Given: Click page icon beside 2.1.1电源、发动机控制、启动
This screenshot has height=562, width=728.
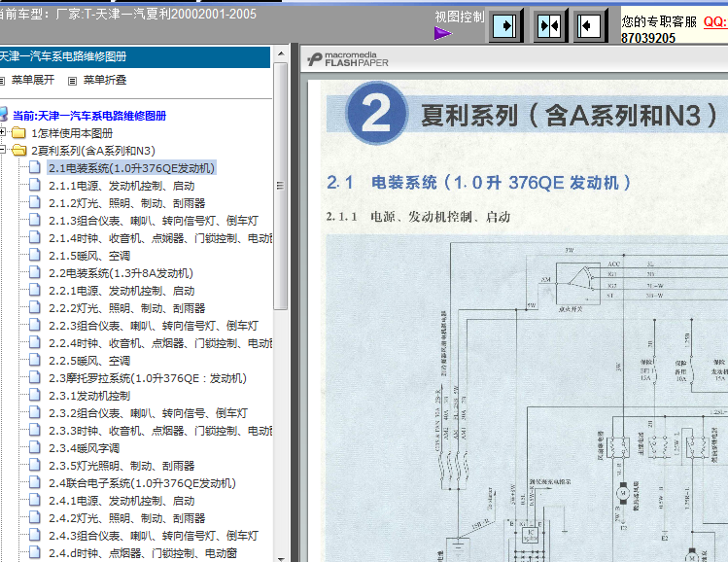Looking at the screenshot, I should 35,186.
